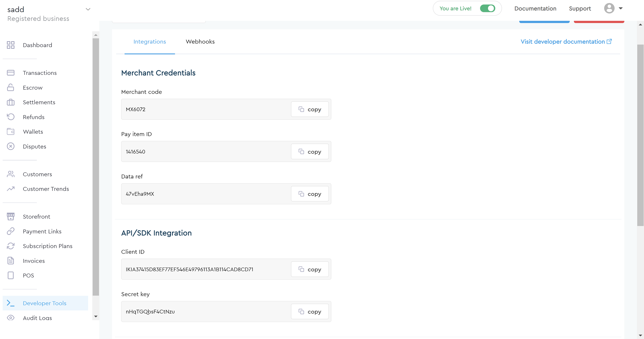Image resolution: width=644 pixels, height=339 pixels.
Task: Open Escrow via its lock icon
Action: coord(11,88)
